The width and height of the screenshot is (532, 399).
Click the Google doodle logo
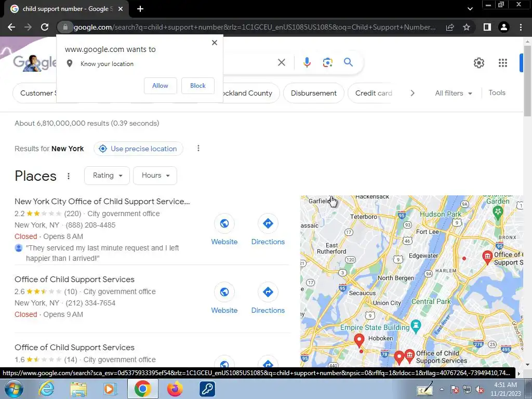tap(35, 62)
